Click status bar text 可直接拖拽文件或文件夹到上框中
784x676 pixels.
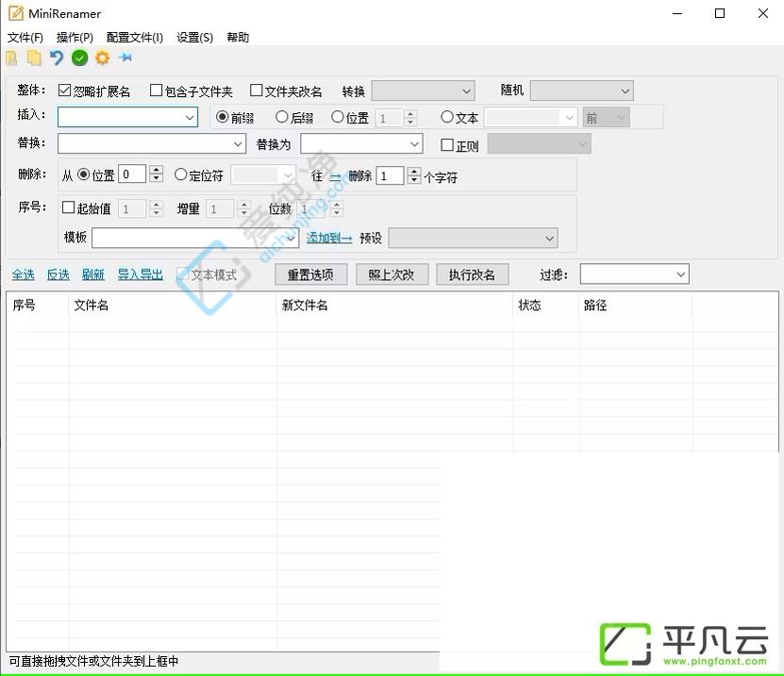pos(93,662)
